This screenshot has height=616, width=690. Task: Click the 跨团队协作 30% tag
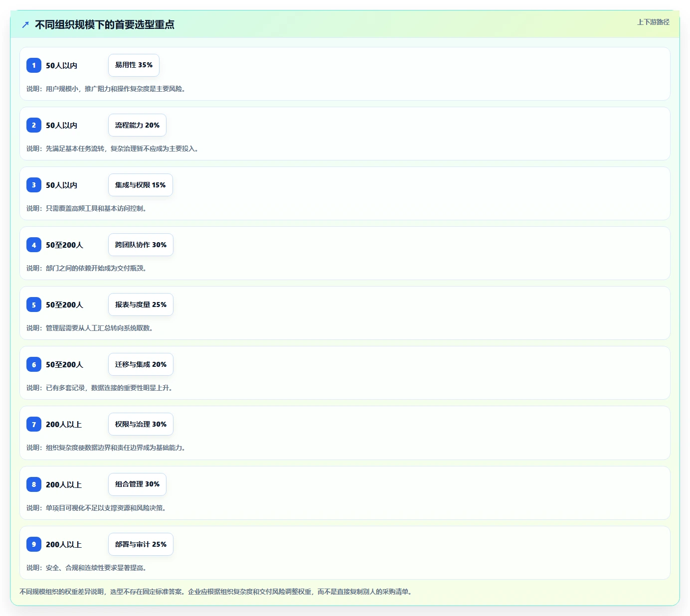click(141, 245)
